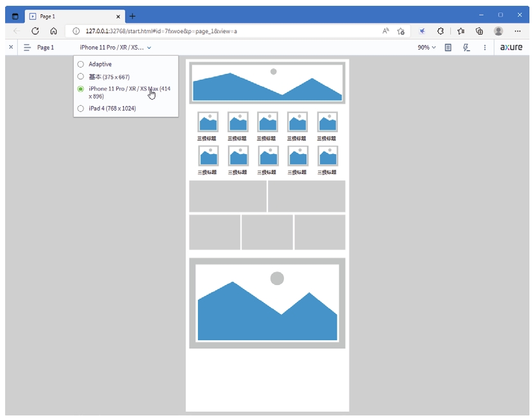Open the Axure three-dot overflow menu
Viewport: 532px width, 418px height.
[x=485, y=48]
